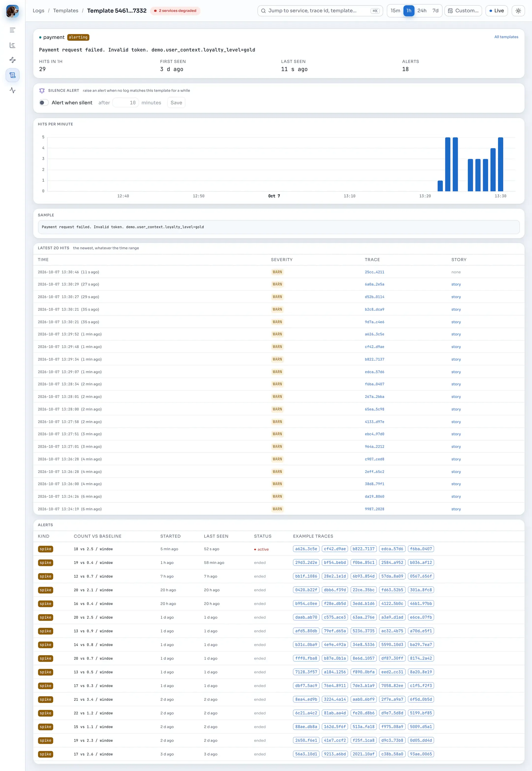The image size is (532, 771).
Task: Open story link for trace 6a0a…2e5a
Action: click(x=456, y=284)
